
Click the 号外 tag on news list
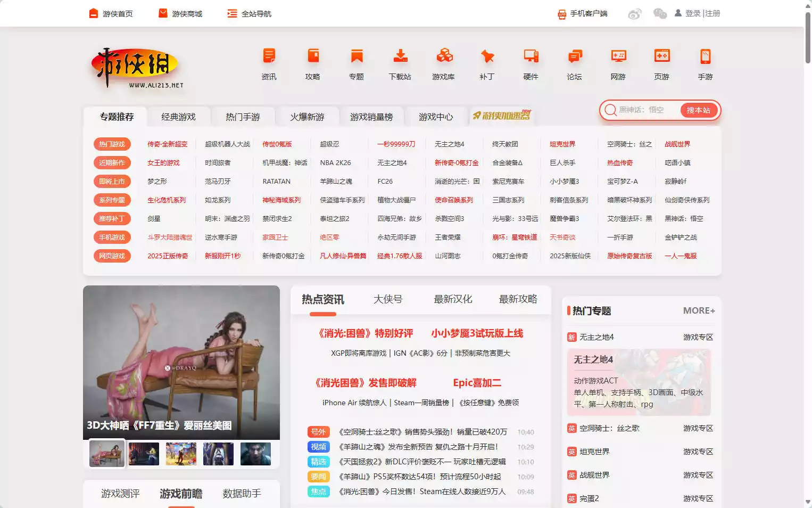[x=318, y=432]
